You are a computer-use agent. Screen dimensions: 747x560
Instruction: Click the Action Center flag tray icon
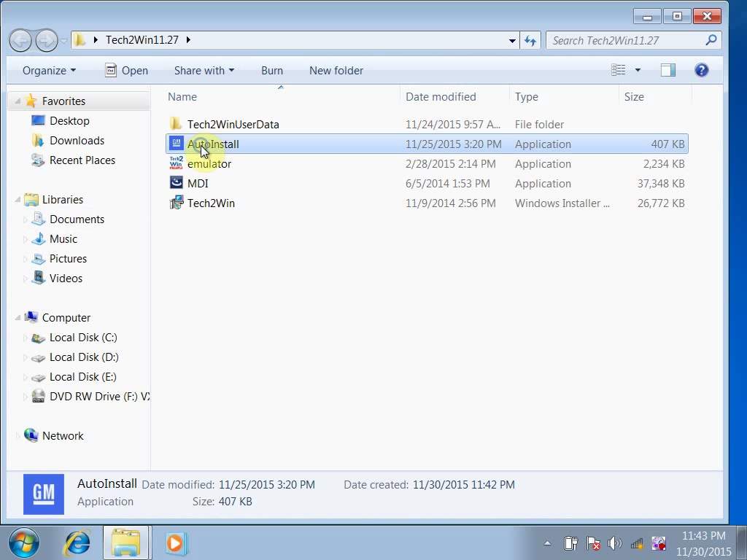[x=592, y=542]
